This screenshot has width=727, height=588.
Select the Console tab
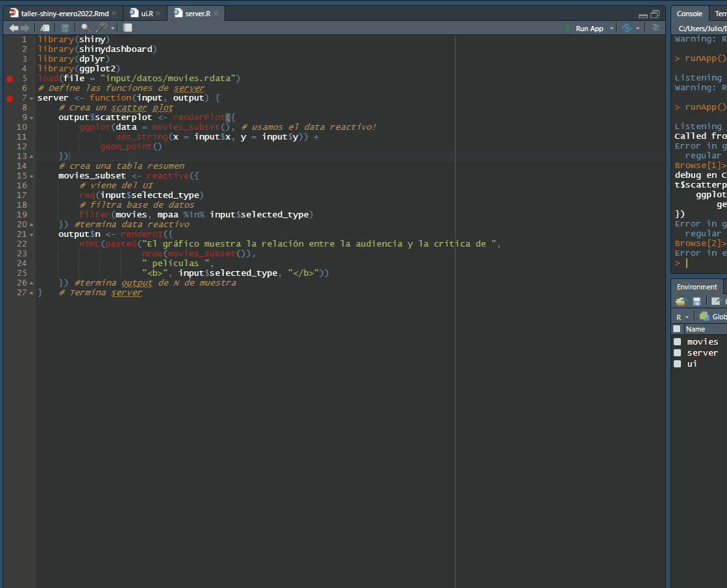tap(689, 14)
